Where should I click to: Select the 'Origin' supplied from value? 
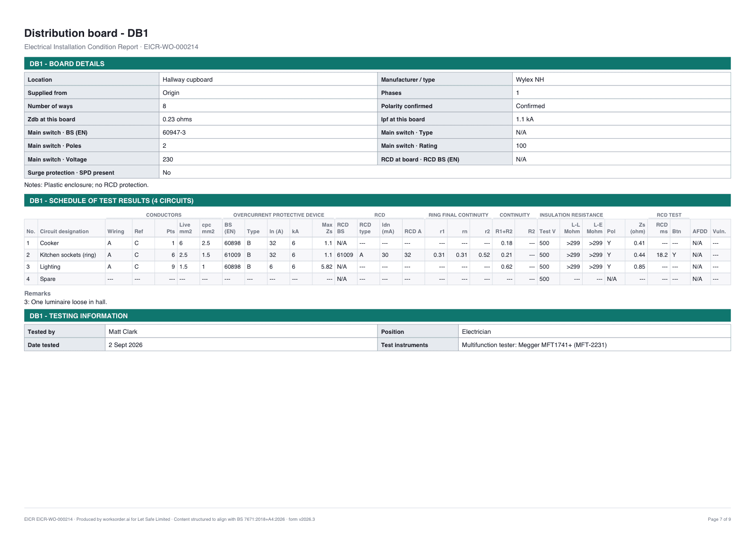171,93
